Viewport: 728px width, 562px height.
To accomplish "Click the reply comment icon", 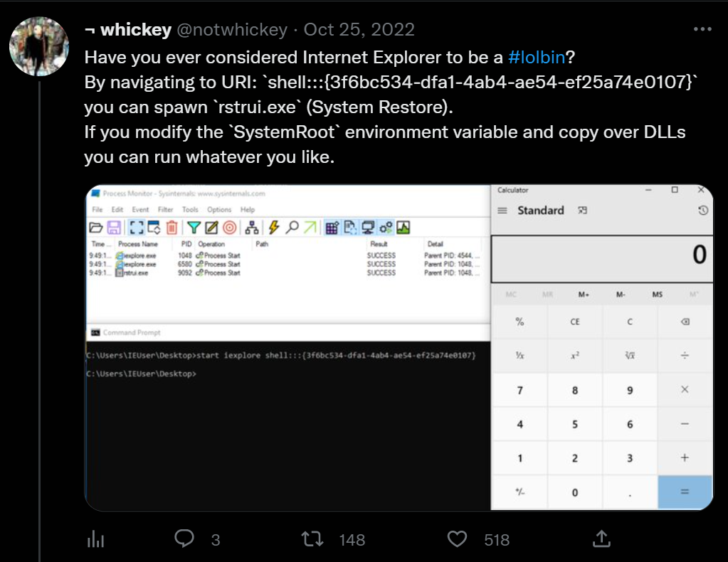I will (184, 539).
